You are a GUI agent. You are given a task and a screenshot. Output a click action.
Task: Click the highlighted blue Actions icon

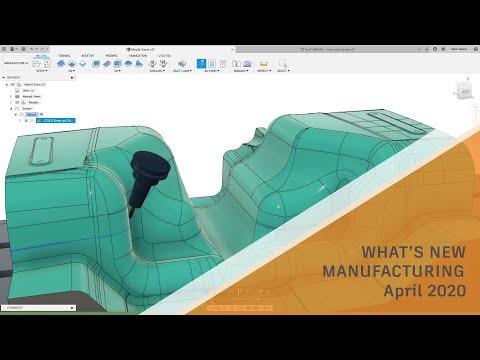tap(201, 64)
